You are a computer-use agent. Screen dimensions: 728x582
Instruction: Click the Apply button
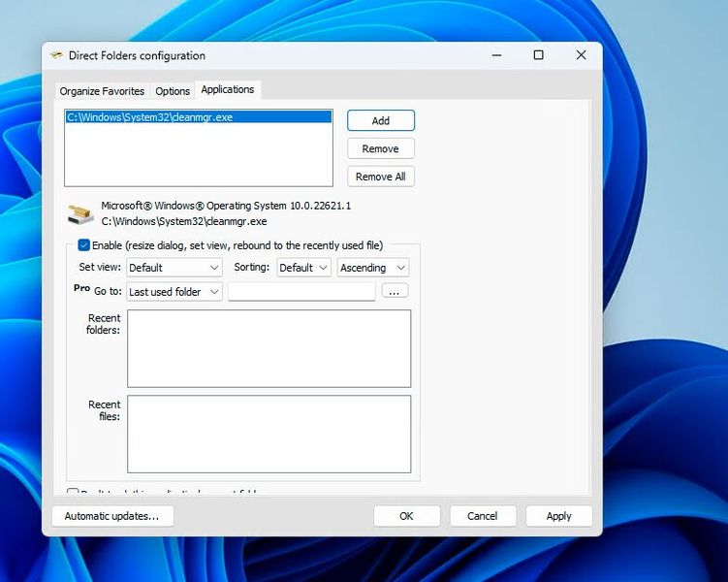pos(559,516)
